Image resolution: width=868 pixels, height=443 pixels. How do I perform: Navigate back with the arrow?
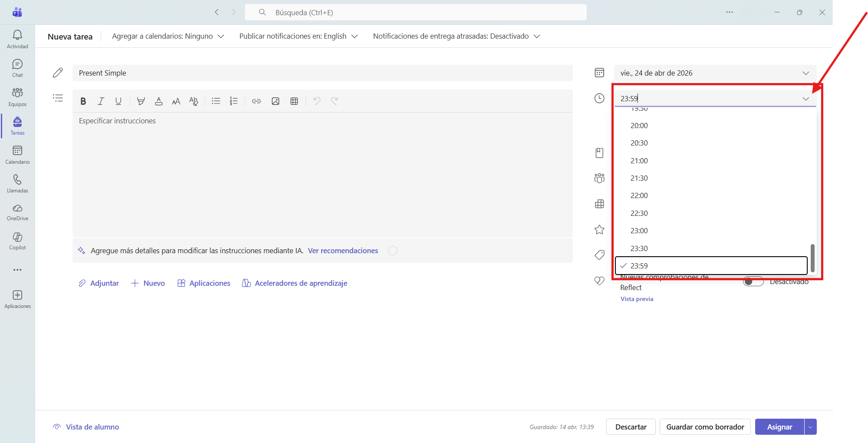click(x=217, y=12)
